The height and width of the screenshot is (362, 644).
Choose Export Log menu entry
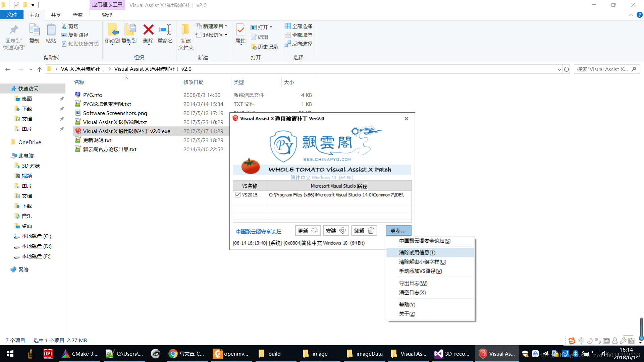430,283
